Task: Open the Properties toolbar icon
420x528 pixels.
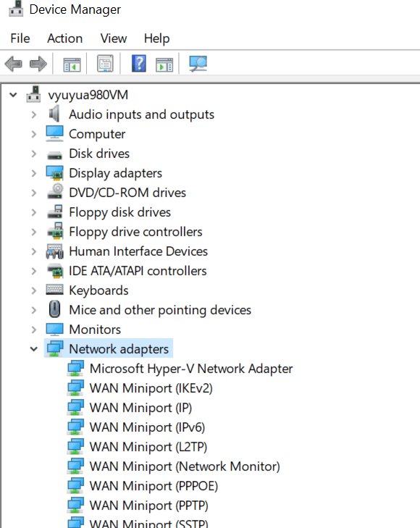Action: (x=105, y=64)
